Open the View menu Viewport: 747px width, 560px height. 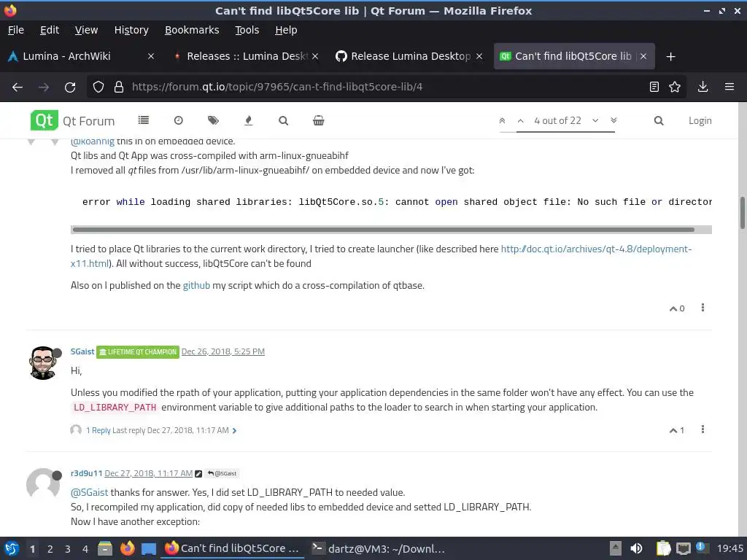(86, 30)
